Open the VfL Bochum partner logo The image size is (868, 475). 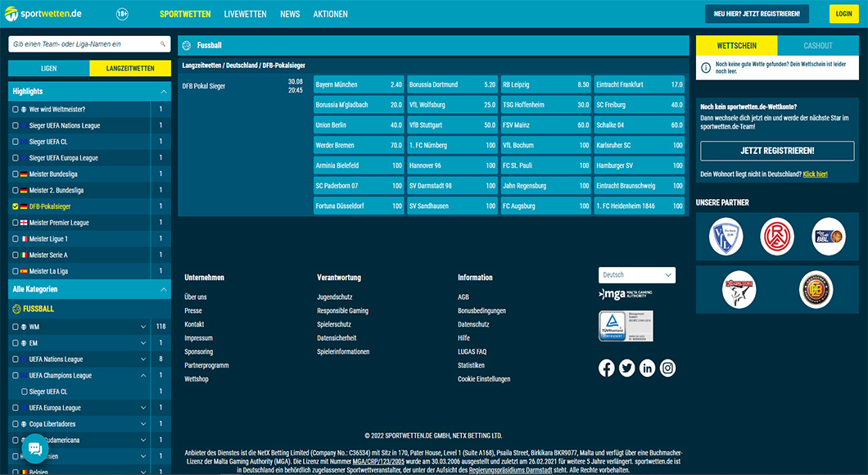[x=726, y=237]
